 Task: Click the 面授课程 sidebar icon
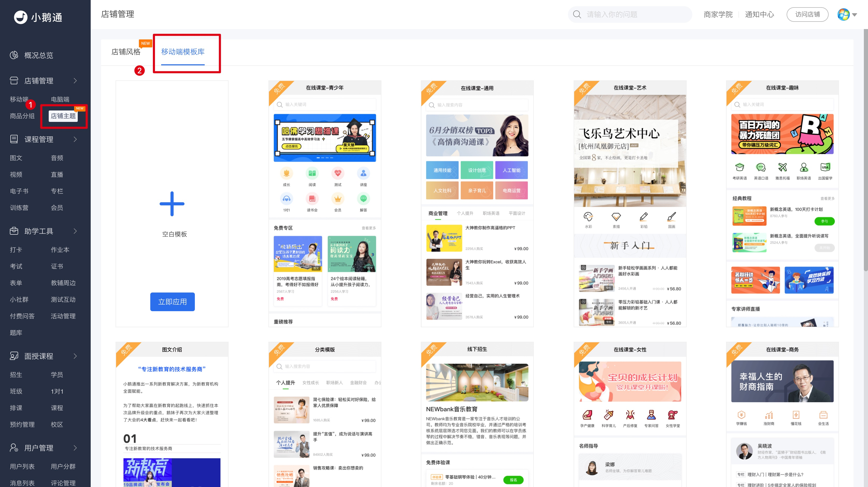[x=14, y=356]
